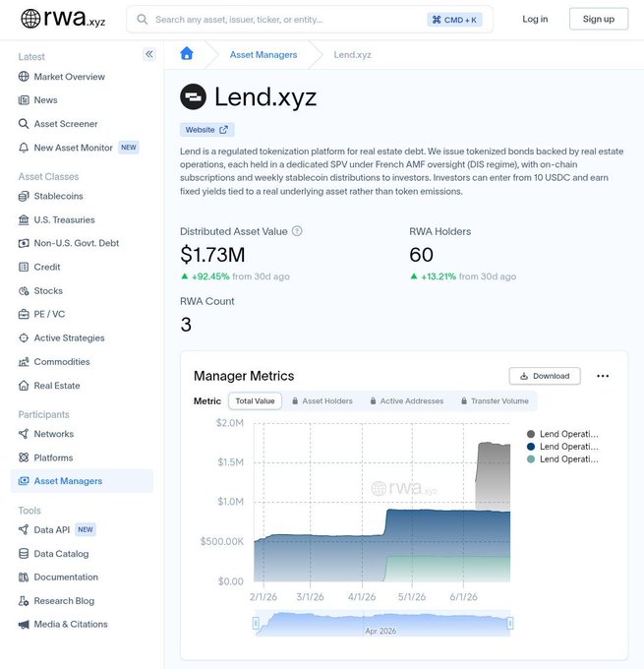Select the locked Transfer Volume metric
This screenshot has width=644, height=669.
(495, 401)
